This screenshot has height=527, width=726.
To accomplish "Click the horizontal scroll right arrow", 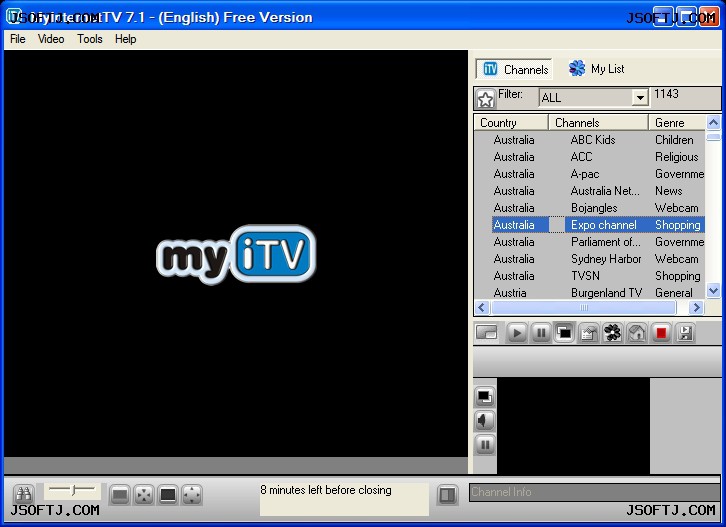I will click(696, 307).
